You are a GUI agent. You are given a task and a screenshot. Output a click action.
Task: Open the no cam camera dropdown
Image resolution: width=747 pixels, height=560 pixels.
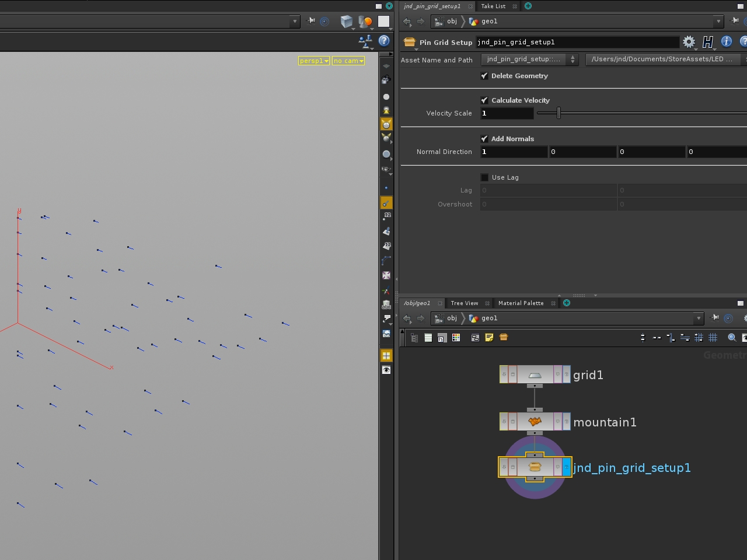coord(348,61)
